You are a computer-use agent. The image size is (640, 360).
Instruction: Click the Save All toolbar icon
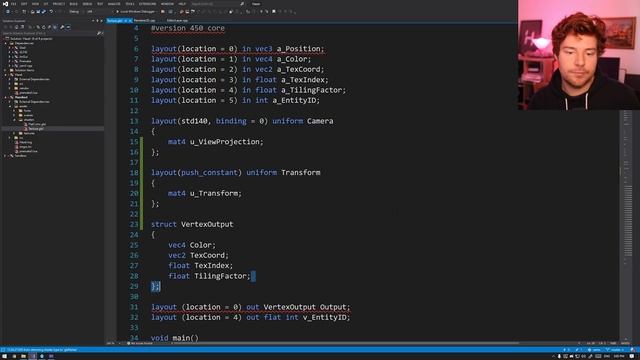43,12
